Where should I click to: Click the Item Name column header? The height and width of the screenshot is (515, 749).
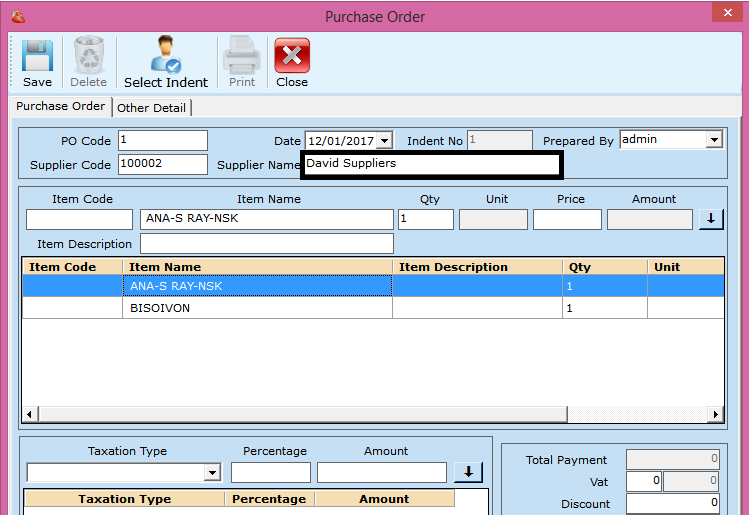coord(257,267)
